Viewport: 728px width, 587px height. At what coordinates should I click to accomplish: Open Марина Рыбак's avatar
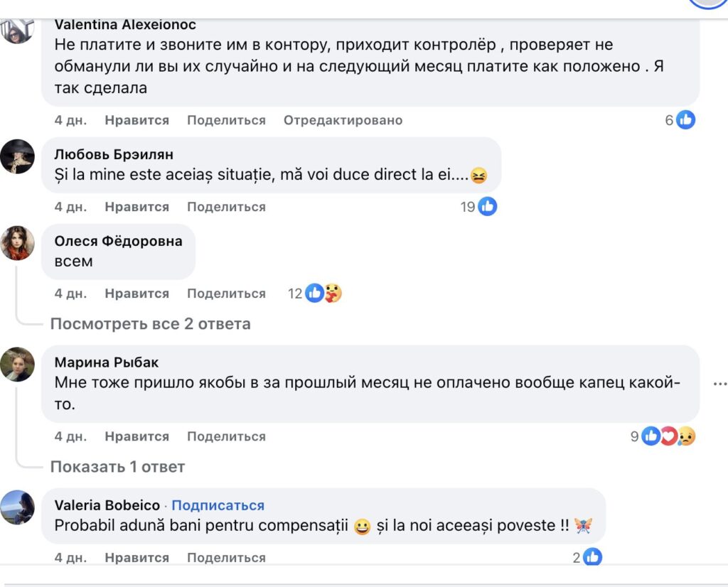[18, 365]
